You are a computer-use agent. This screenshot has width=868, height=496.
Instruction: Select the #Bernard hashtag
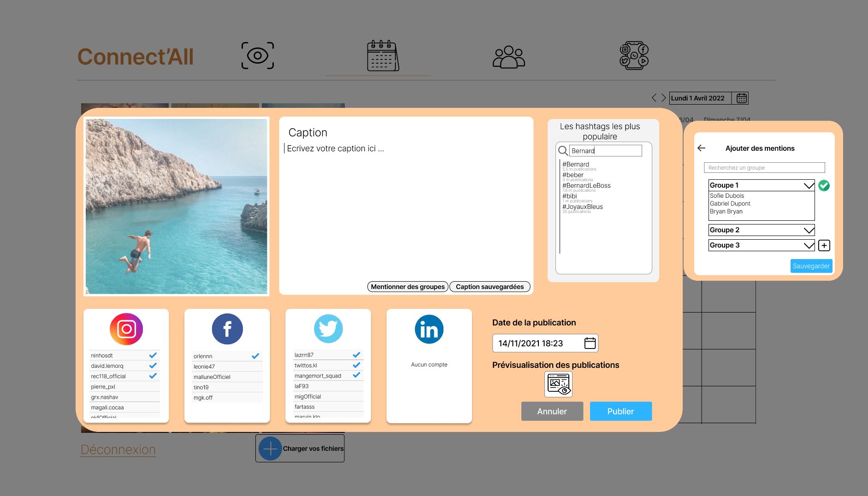point(576,164)
